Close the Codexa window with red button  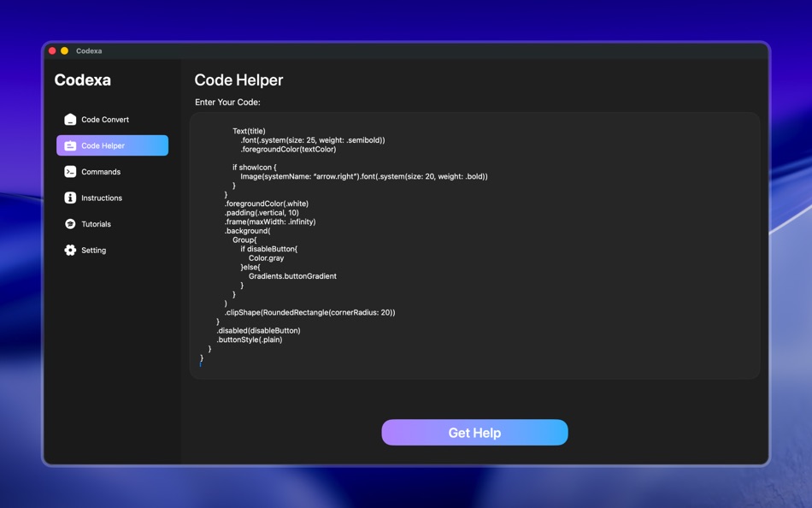point(52,50)
